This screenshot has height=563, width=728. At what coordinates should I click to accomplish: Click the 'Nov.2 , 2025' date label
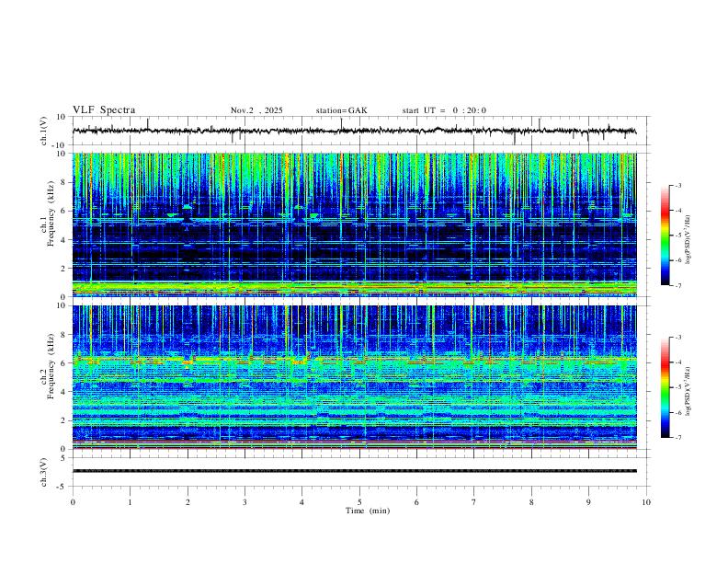click(256, 110)
